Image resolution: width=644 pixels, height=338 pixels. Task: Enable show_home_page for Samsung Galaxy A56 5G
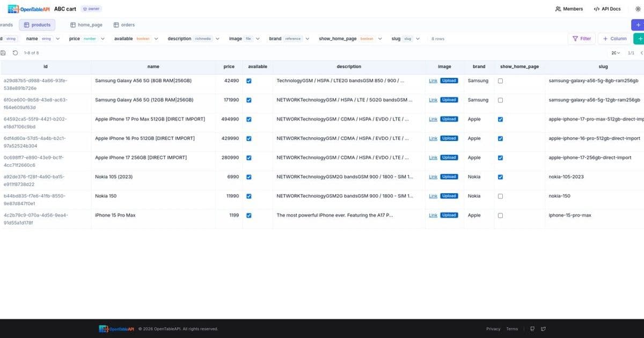500,80
